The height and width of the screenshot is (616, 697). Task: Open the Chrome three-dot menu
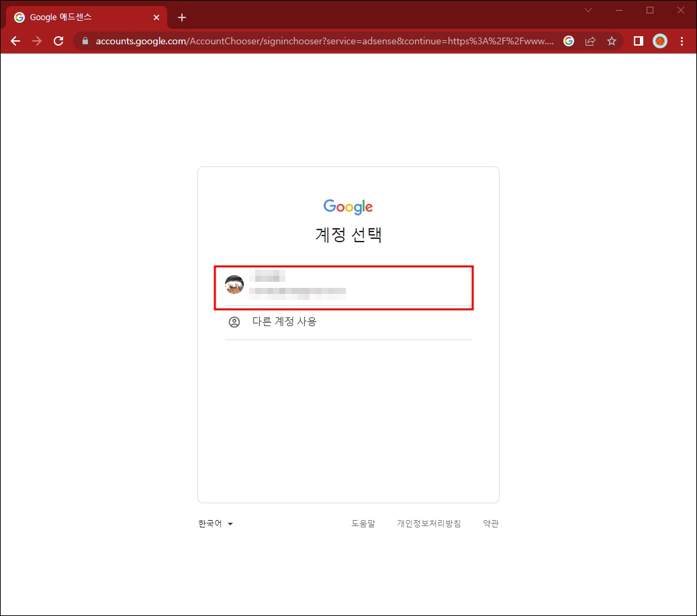tap(682, 41)
